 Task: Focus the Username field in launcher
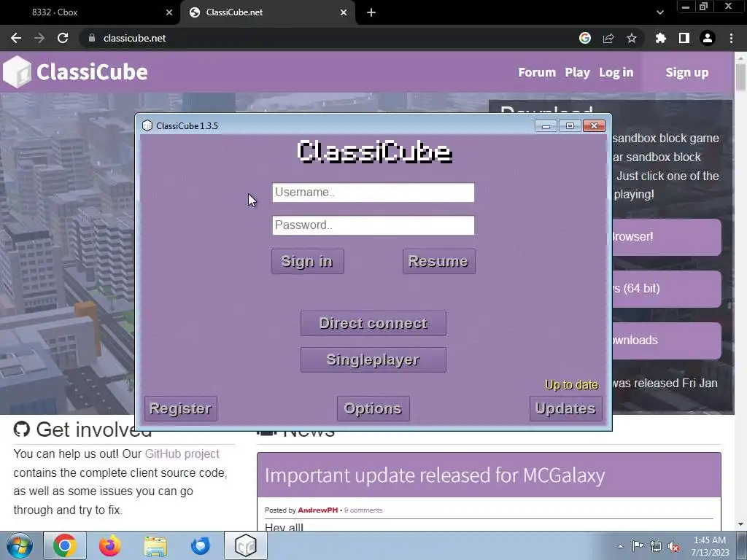tap(373, 192)
